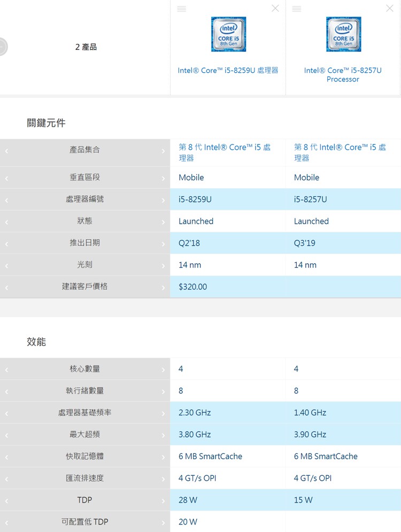Click left chevron on 產品集合 row

tap(6, 151)
